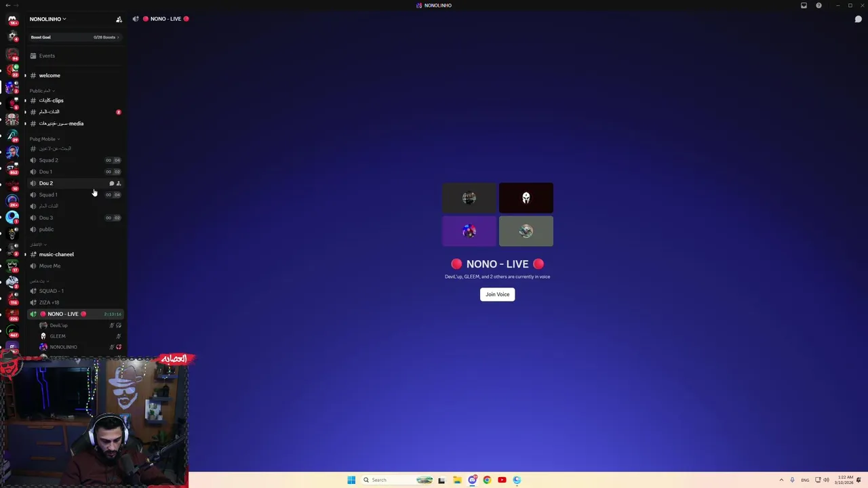Join the ZIZA +18 voice channel
The width and height of the screenshot is (868, 488).
click(x=75, y=302)
